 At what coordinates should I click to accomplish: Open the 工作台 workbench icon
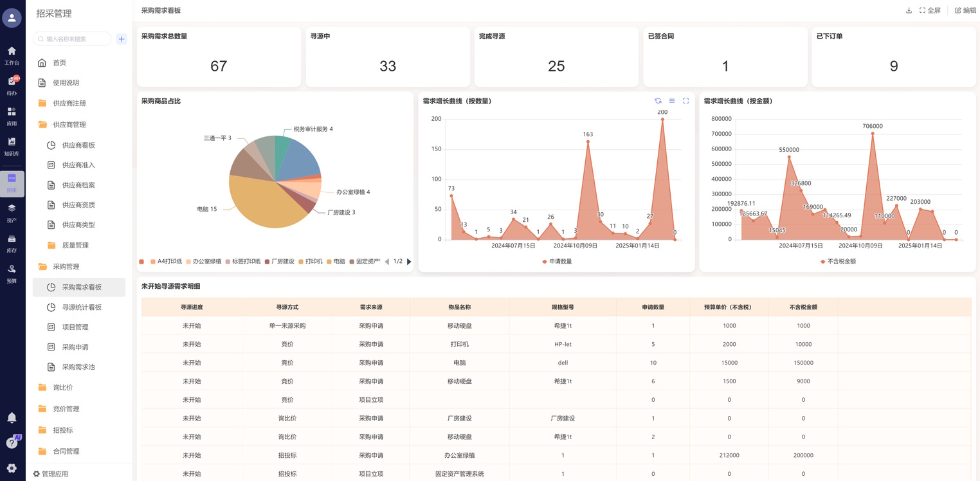point(12,55)
